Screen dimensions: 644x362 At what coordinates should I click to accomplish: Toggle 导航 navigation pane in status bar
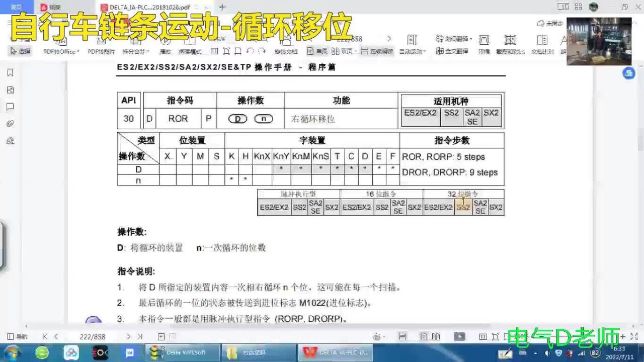18,337
